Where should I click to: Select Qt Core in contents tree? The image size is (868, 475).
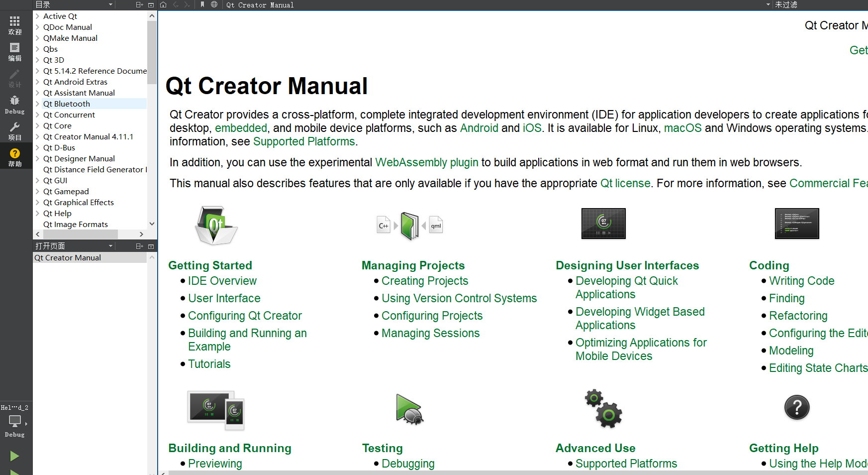coord(57,125)
